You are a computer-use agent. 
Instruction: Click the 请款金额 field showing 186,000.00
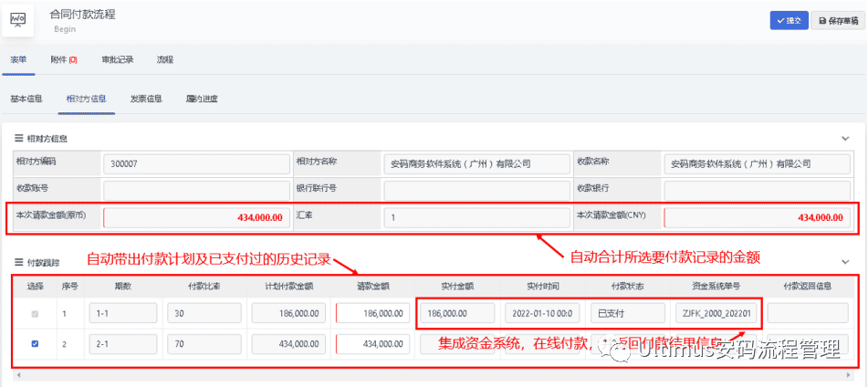[x=372, y=313]
